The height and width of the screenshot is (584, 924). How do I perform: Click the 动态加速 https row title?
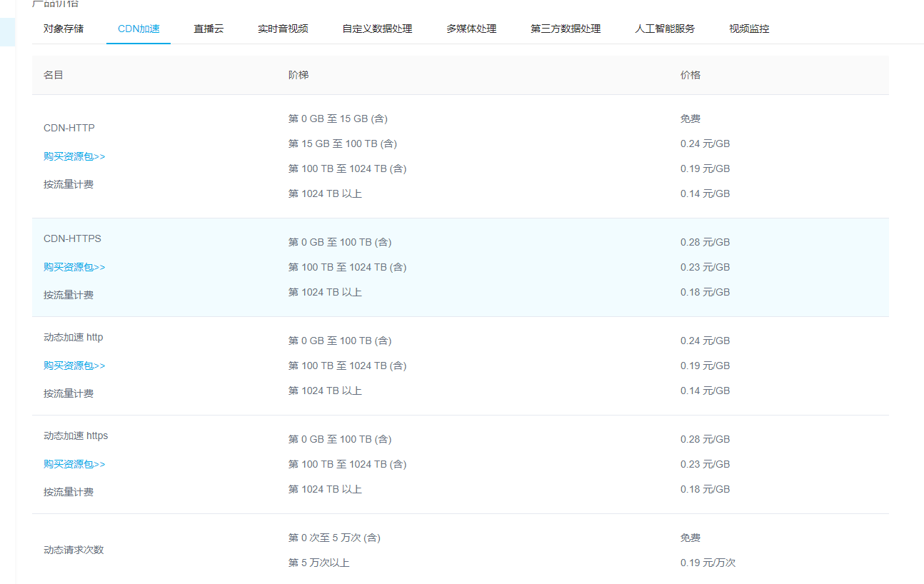point(76,436)
